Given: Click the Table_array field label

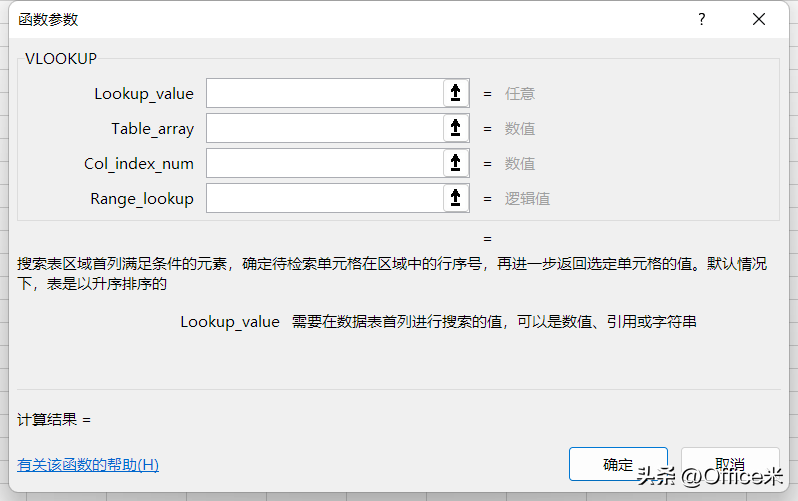Looking at the screenshot, I should click(153, 129).
